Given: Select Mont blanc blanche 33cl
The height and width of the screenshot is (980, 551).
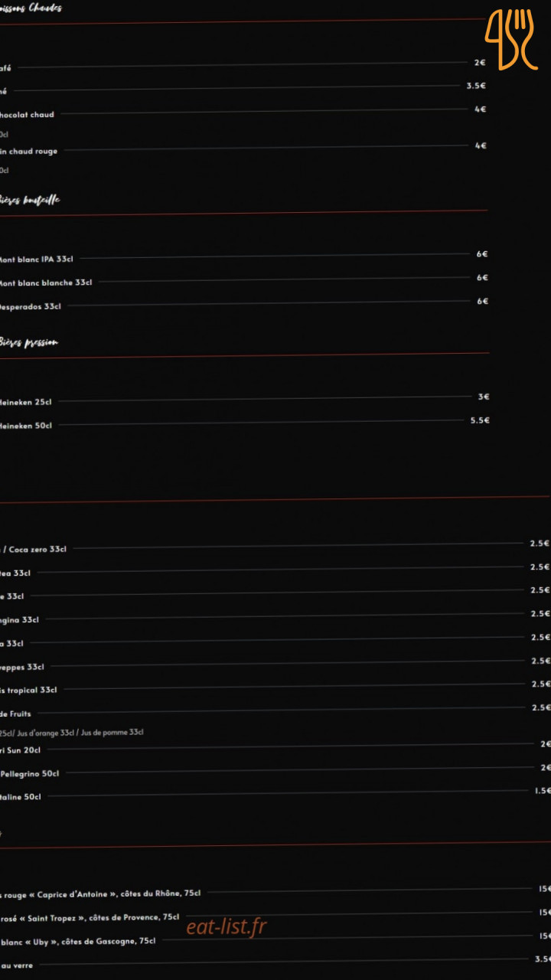Looking at the screenshot, I should 45,283.
